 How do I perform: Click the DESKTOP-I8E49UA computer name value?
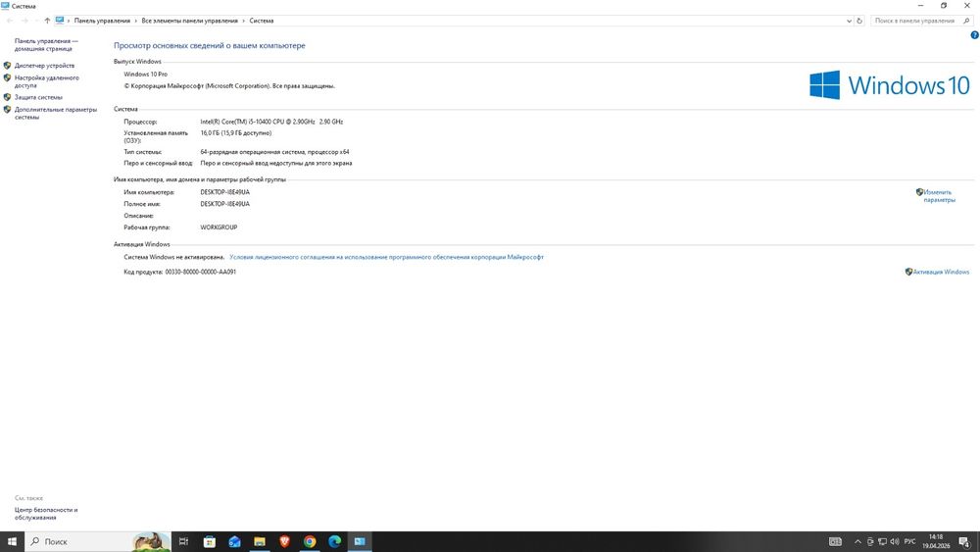coord(225,192)
